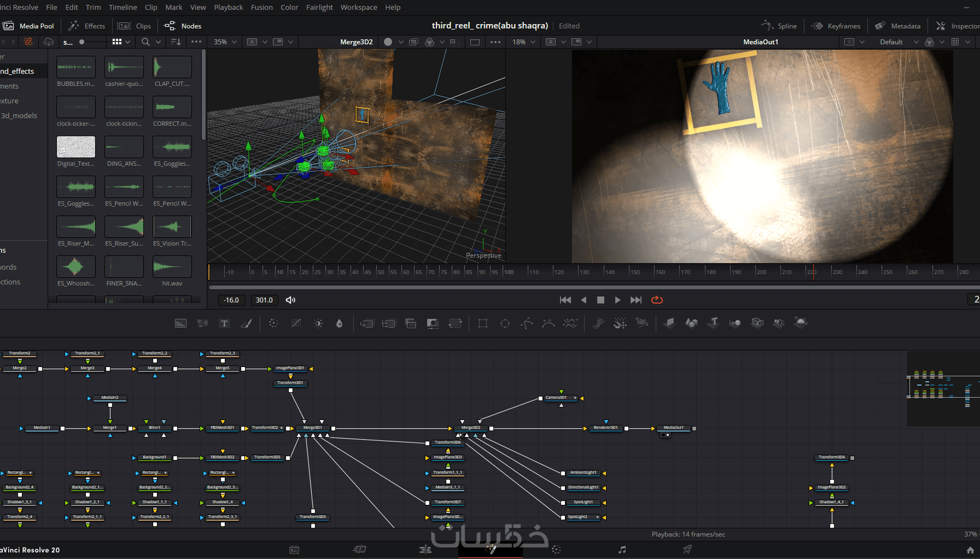Open the 18% right viewer zoom dropdown
Screen dimensions: 980x559
(x=524, y=41)
